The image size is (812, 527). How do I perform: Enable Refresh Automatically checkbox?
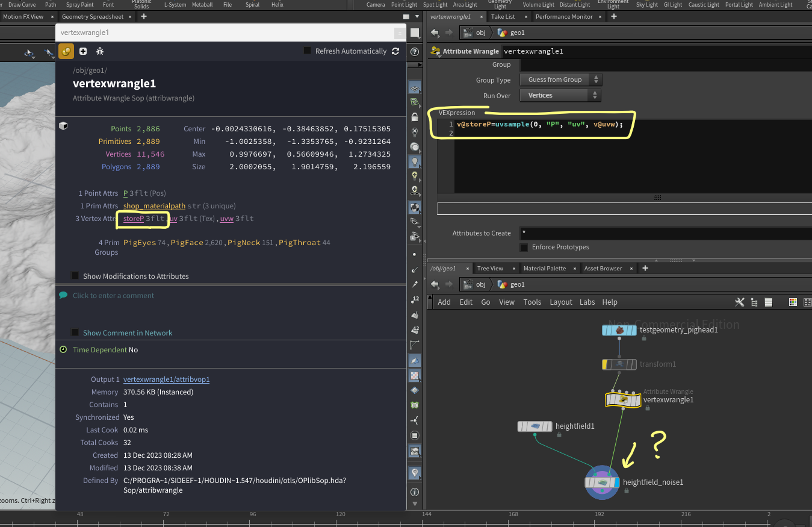[x=307, y=51]
